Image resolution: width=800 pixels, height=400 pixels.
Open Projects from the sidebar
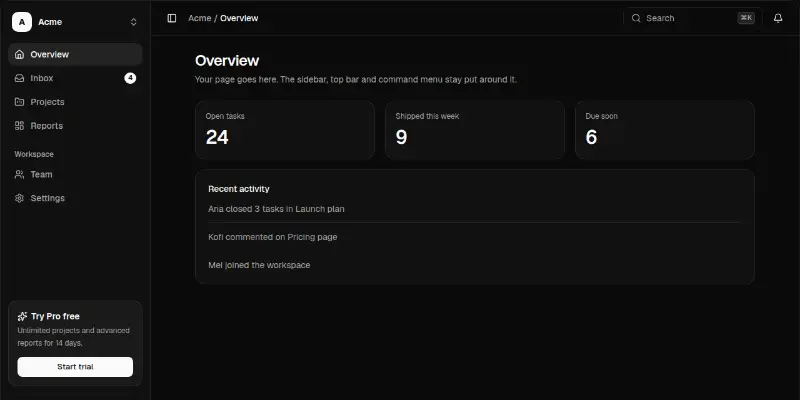point(75,102)
